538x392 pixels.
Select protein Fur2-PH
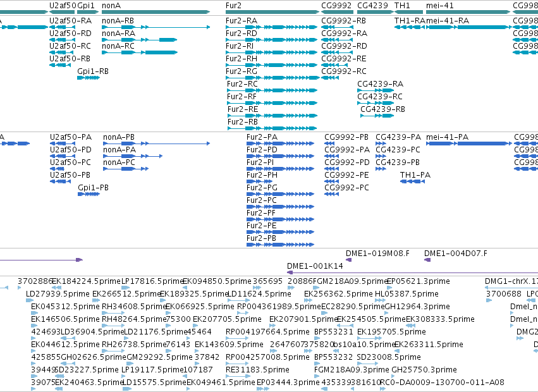click(259, 181)
